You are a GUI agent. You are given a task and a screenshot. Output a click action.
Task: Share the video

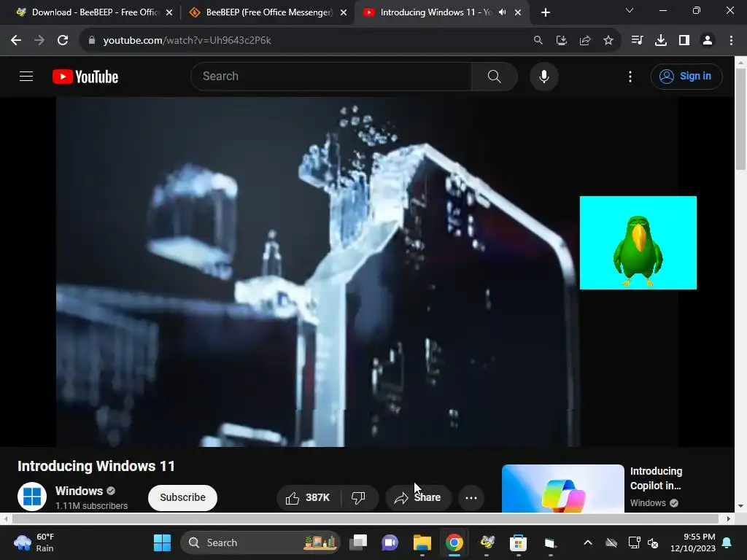click(x=418, y=497)
